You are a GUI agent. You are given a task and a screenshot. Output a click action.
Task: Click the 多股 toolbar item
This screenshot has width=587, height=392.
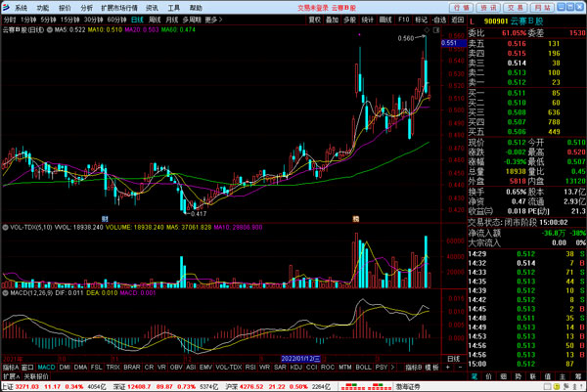click(349, 20)
